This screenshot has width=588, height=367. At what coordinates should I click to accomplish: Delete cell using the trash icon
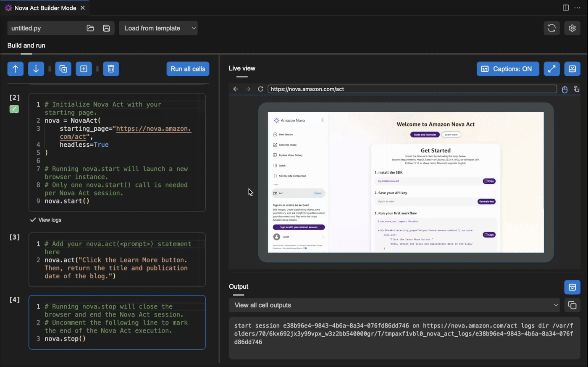click(x=111, y=69)
